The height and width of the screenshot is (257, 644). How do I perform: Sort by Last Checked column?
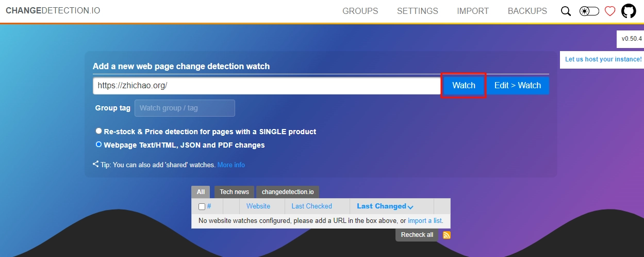point(311,206)
